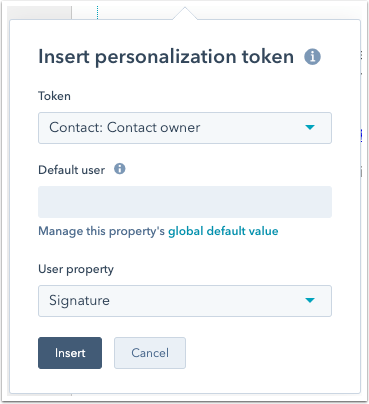Click the popover pointer caret at top
The width and height of the screenshot is (369, 404).
tap(185, 13)
